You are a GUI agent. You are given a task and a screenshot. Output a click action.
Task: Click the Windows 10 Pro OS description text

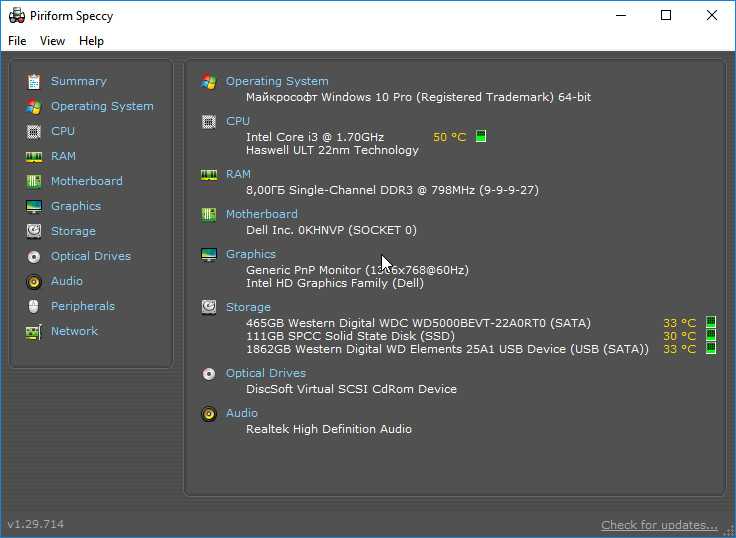coord(418,97)
